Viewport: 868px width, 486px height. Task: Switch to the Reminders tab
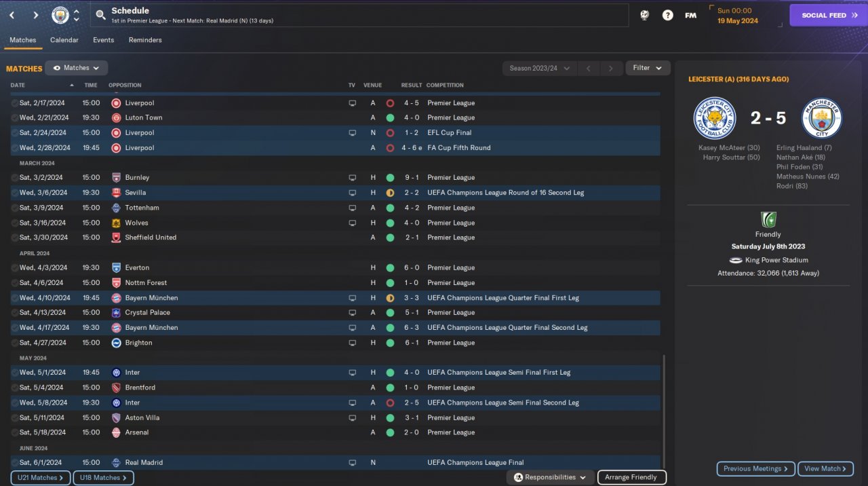click(145, 40)
